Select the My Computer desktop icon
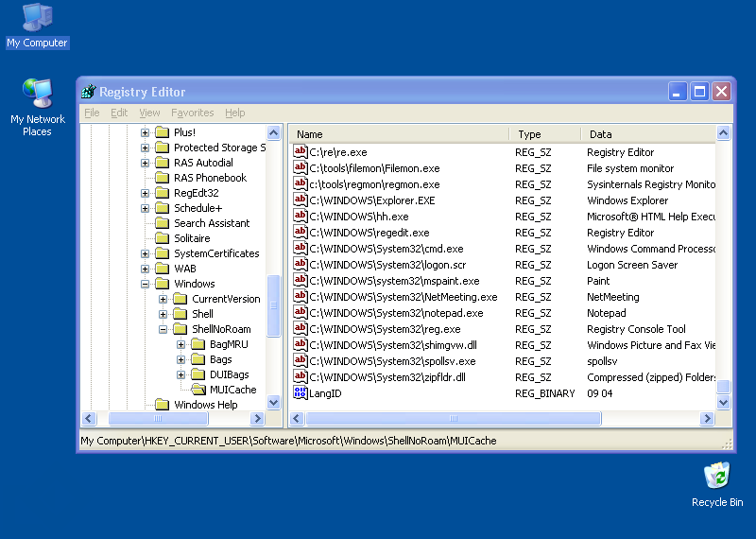Screen dimensions: 756x539 tap(37, 26)
